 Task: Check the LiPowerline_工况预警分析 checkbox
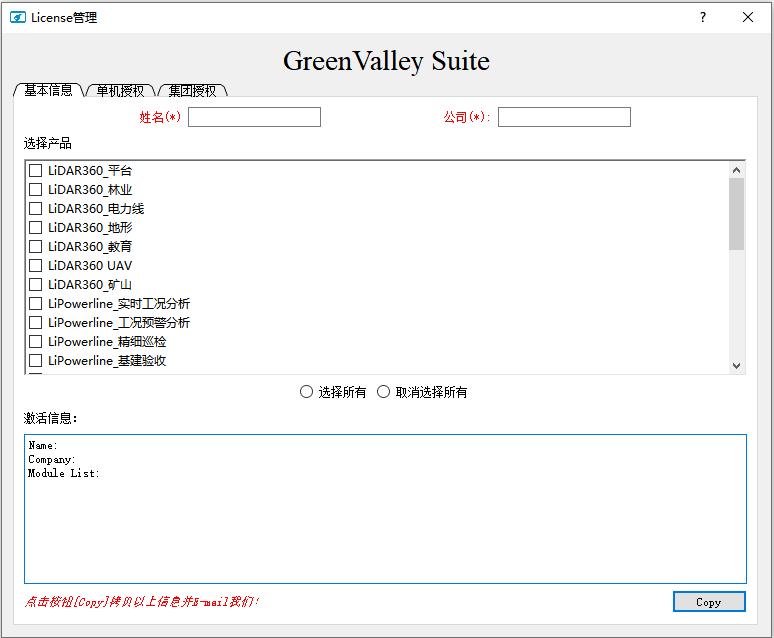(x=36, y=322)
